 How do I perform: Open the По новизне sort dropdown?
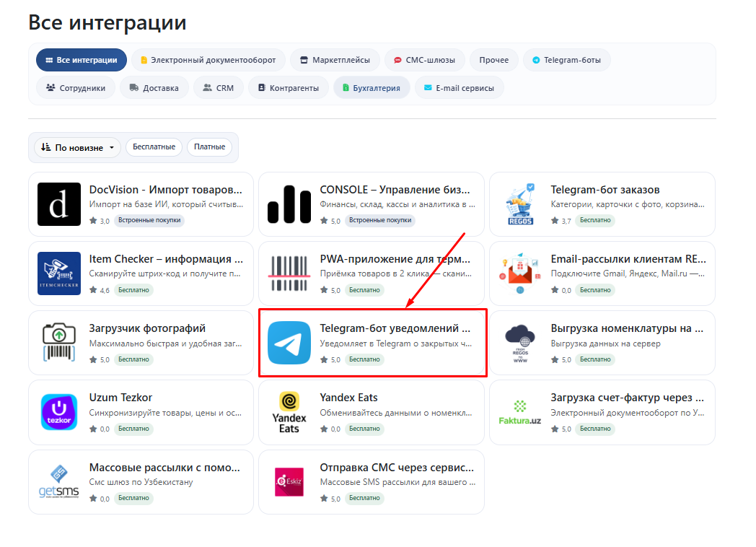click(x=77, y=147)
